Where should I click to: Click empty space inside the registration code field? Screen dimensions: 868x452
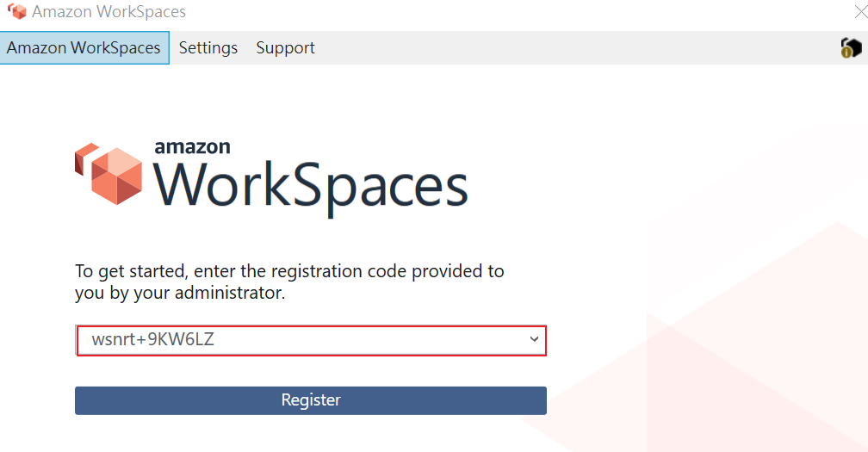click(370, 340)
